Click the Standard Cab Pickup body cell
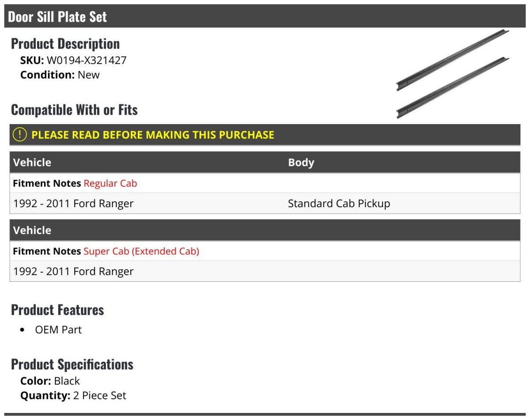Screen dimensions: 530x420 339,204
